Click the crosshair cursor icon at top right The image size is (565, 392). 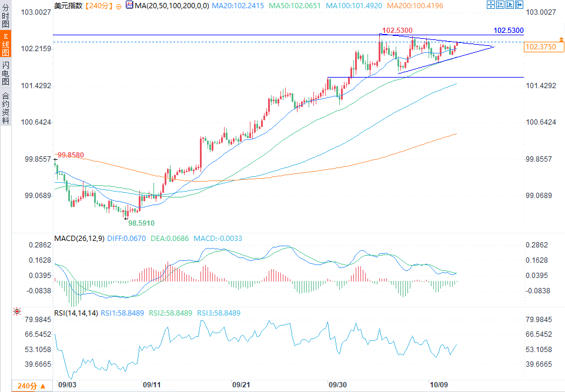[490, 5]
